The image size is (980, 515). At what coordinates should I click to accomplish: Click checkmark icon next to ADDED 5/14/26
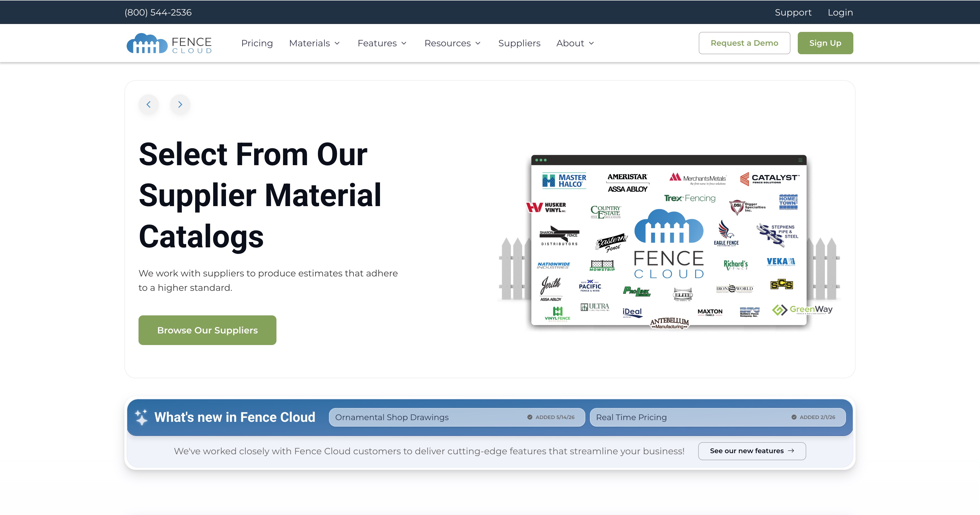click(x=529, y=417)
